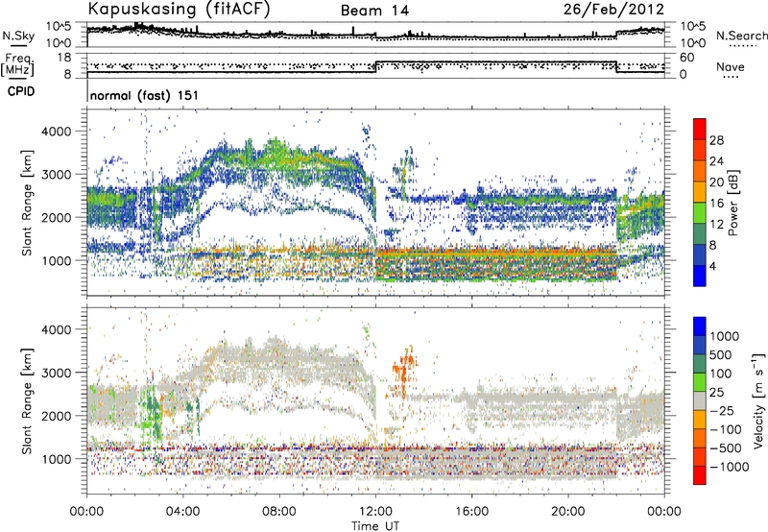Click the frequency step-up at 12:00 in frequency panel
Viewport: 768px width, 532px height.
click(375, 67)
